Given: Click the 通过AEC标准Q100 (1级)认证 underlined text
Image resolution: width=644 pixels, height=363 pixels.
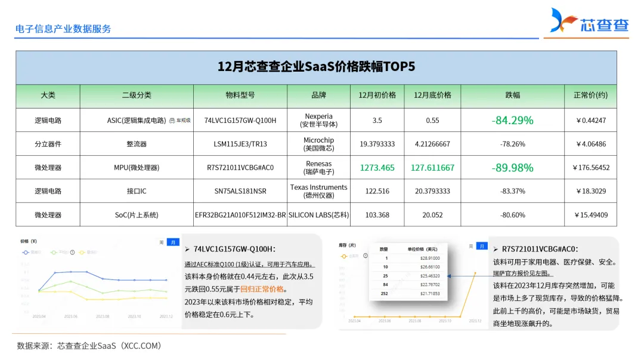Looking at the screenshot, I should coord(223,264).
